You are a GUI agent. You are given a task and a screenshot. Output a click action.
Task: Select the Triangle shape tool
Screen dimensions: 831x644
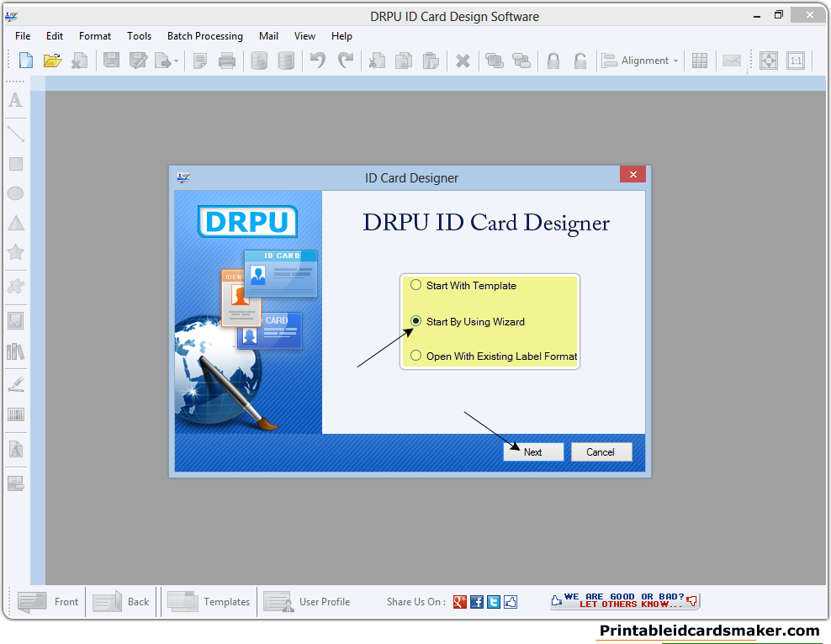pyautogui.click(x=16, y=223)
